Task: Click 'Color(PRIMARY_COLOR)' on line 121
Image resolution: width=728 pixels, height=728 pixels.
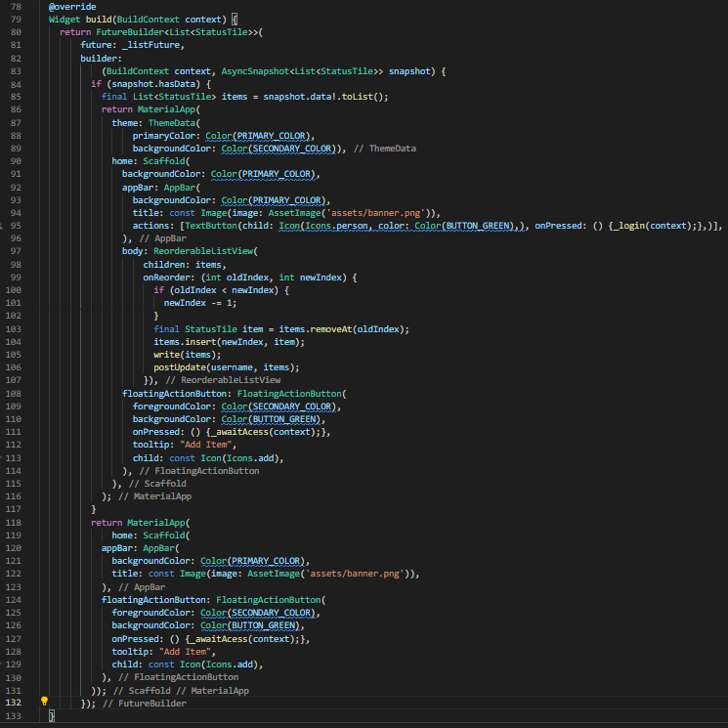Action: (252, 561)
